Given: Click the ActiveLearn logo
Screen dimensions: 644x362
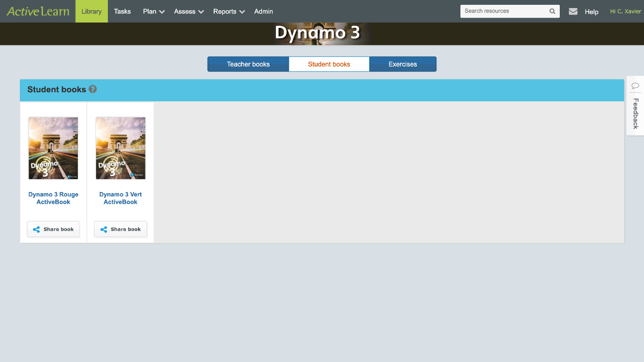Looking at the screenshot, I should (38, 11).
